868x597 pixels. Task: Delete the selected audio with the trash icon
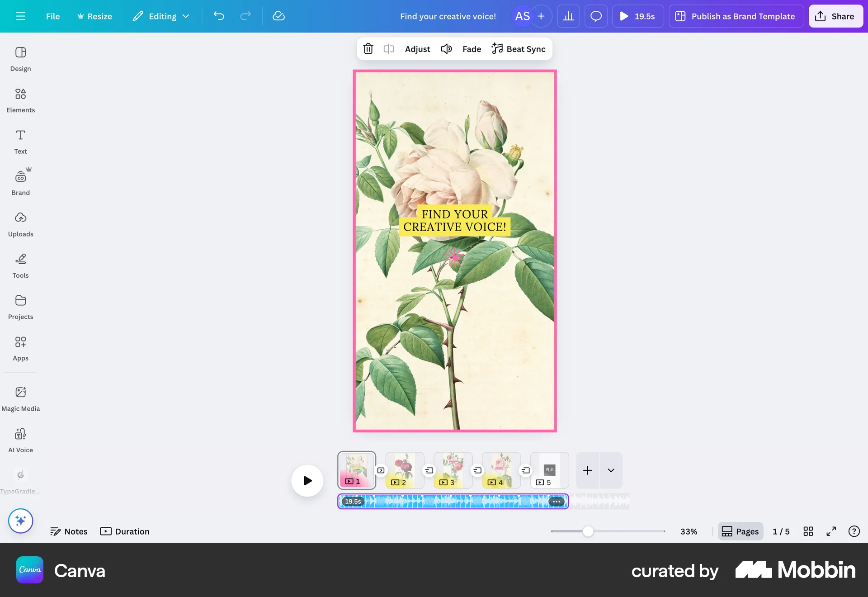pos(368,49)
